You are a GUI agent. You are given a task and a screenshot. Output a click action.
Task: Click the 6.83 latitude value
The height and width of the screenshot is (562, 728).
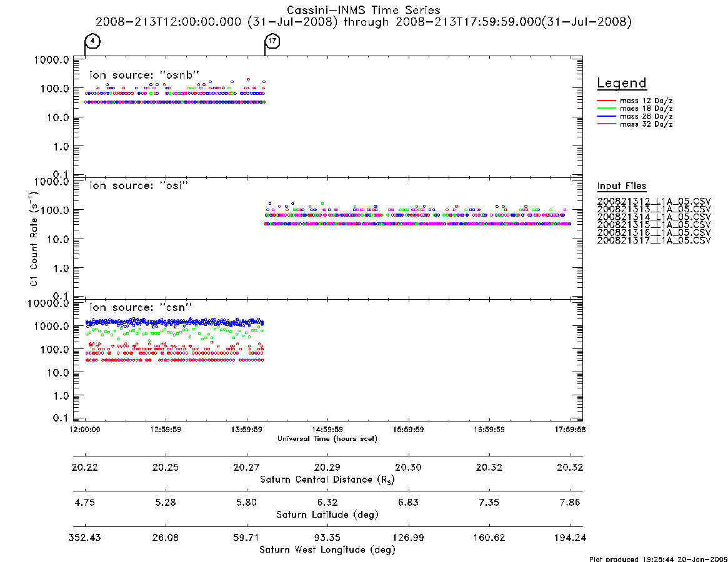tap(408, 503)
